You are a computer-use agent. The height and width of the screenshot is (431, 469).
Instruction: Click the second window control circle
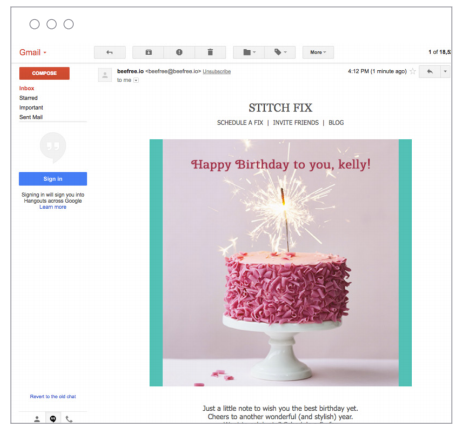click(52, 24)
